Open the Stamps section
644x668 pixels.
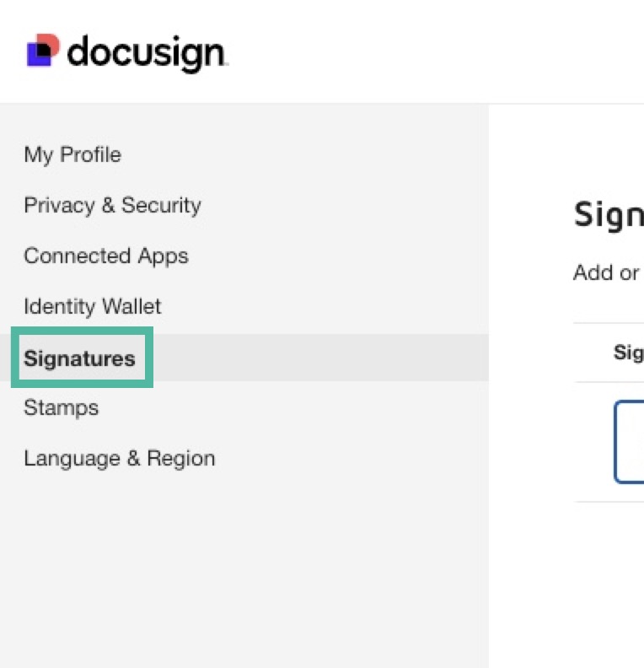[61, 408]
